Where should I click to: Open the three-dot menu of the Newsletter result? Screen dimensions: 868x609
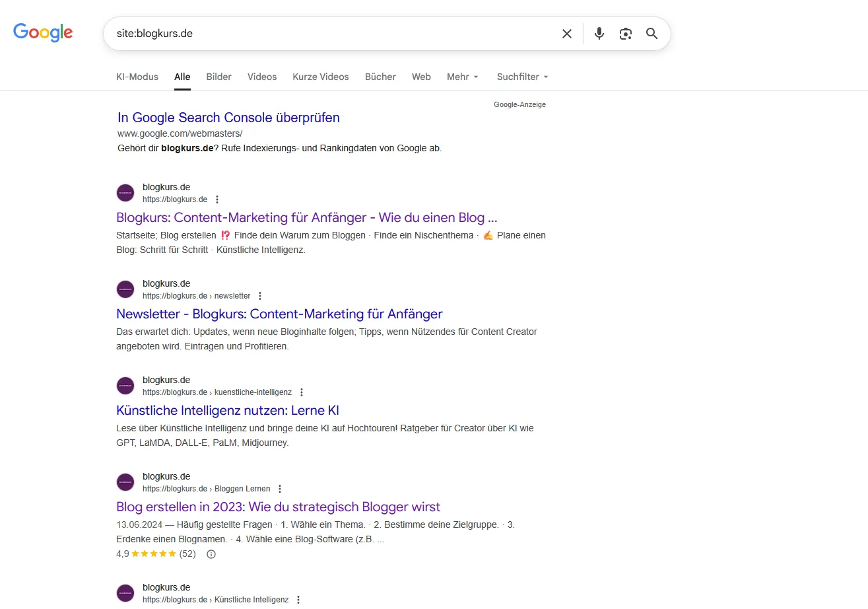260,295
